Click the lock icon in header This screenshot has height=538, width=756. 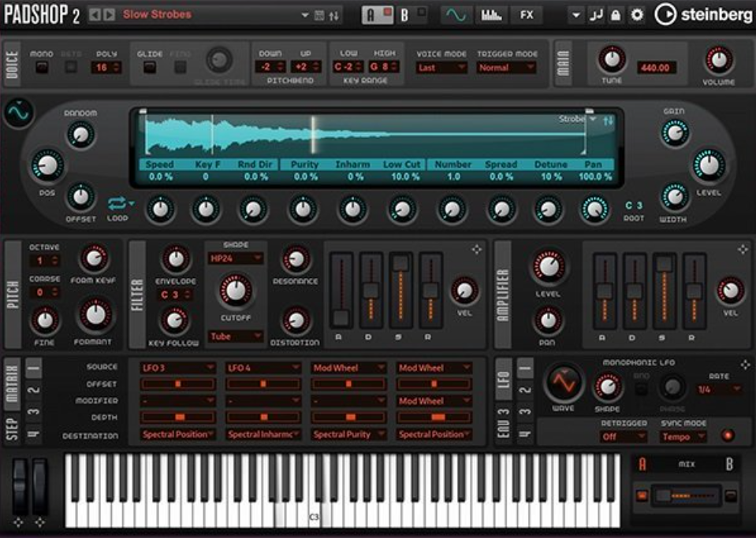point(616,15)
